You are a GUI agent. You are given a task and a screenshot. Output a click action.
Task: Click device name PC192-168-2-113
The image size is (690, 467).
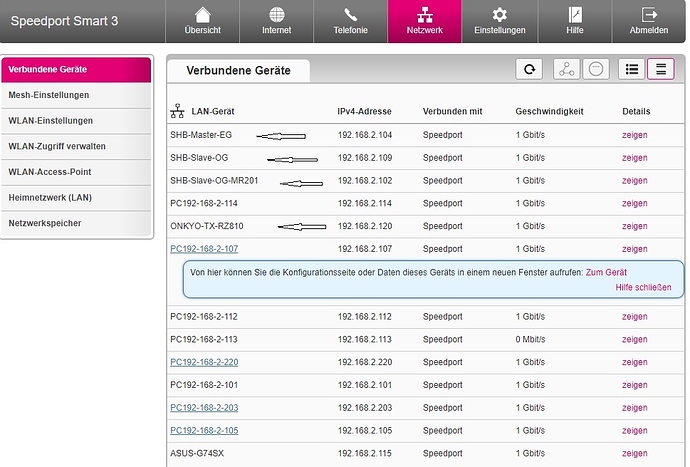coord(204,340)
